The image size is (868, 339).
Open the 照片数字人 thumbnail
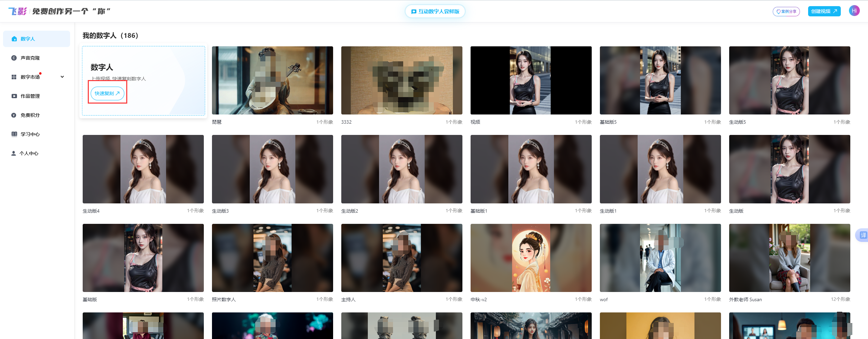coord(272,258)
